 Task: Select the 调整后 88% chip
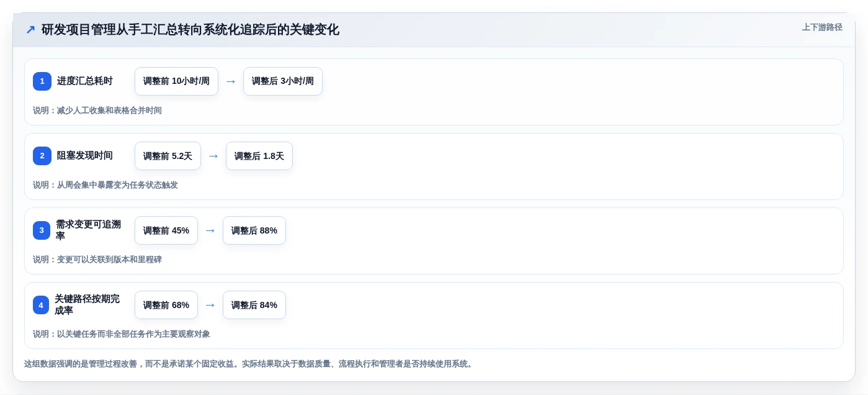pos(254,230)
